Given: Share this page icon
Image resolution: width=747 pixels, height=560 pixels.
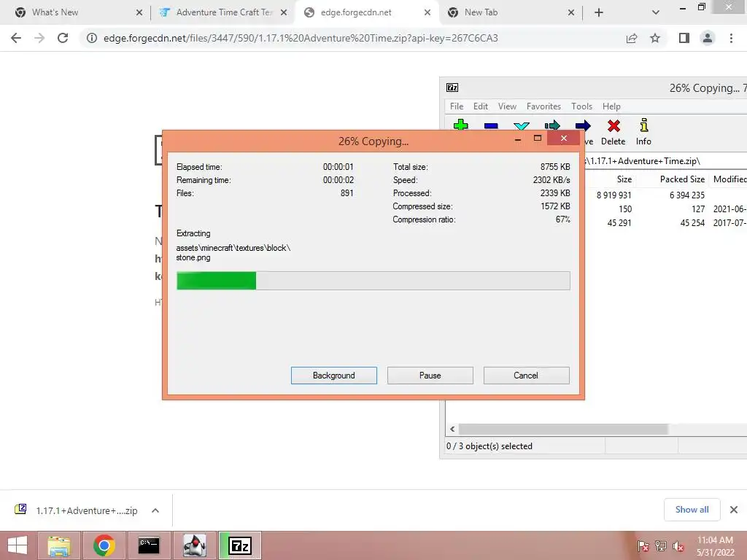Looking at the screenshot, I should pos(632,38).
